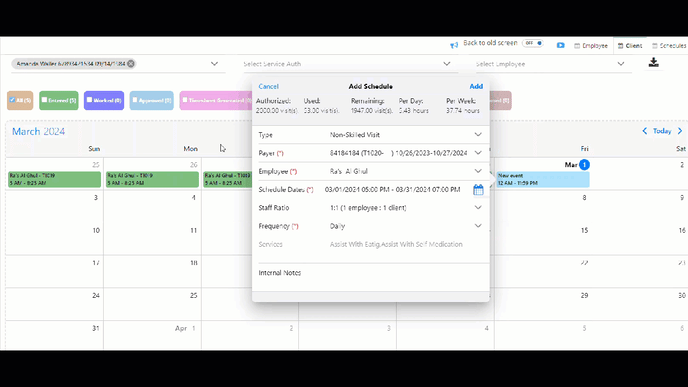This screenshot has width=688, height=387.
Task: Click calendar day 10
Action: 96,230
